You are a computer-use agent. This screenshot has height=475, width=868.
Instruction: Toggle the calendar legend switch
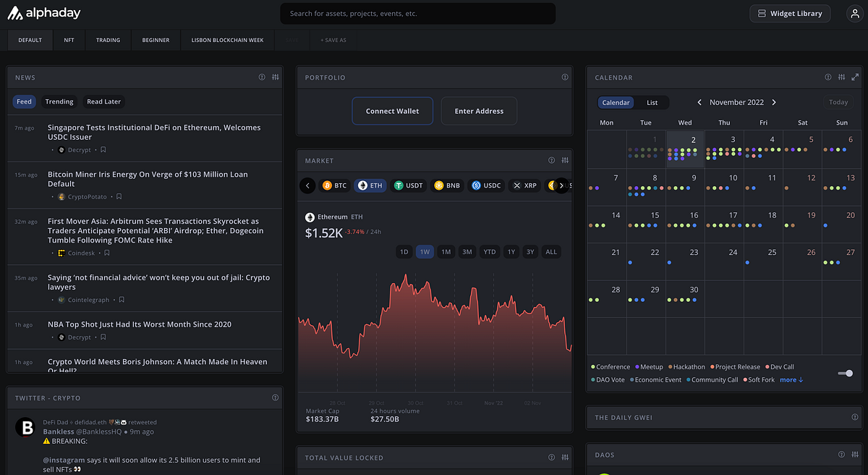(x=845, y=373)
